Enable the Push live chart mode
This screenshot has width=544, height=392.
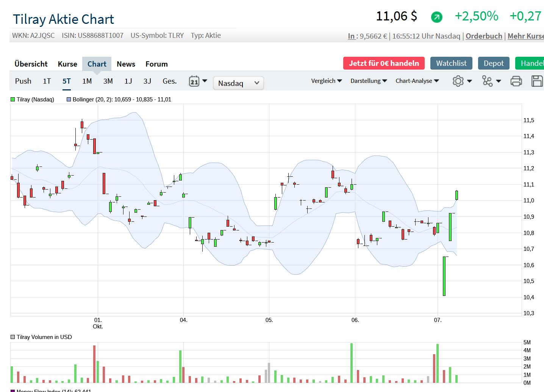point(23,81)
